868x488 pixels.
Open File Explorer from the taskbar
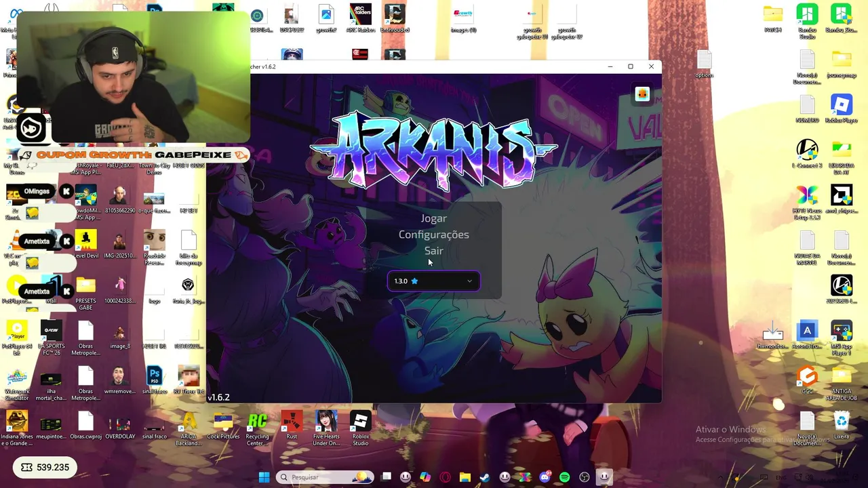465,477
